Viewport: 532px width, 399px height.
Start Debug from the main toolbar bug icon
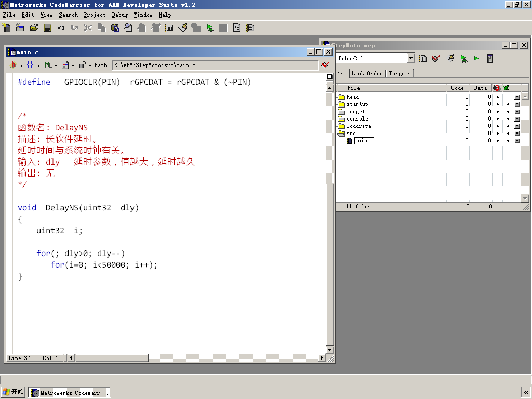210,28
